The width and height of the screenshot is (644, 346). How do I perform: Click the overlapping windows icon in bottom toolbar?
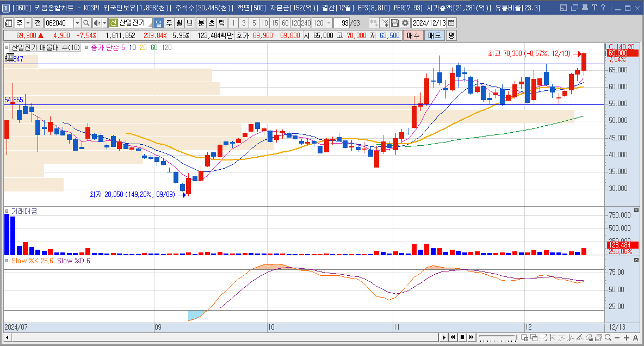(534, 338)
